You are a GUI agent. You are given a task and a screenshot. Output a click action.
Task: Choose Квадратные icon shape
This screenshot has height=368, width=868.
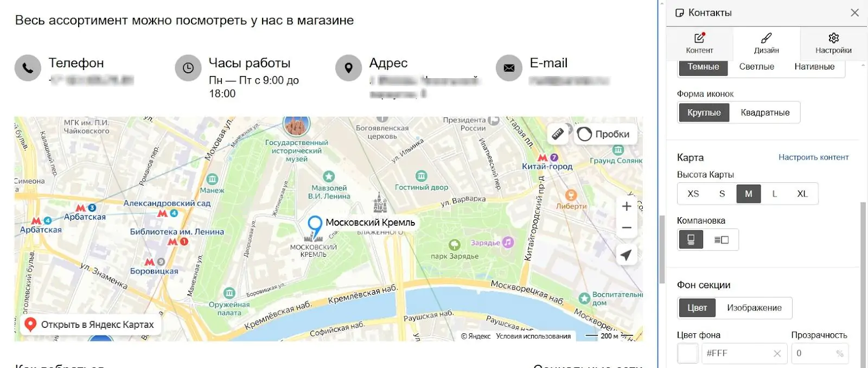pyautogui.click(x=765, y=112)
